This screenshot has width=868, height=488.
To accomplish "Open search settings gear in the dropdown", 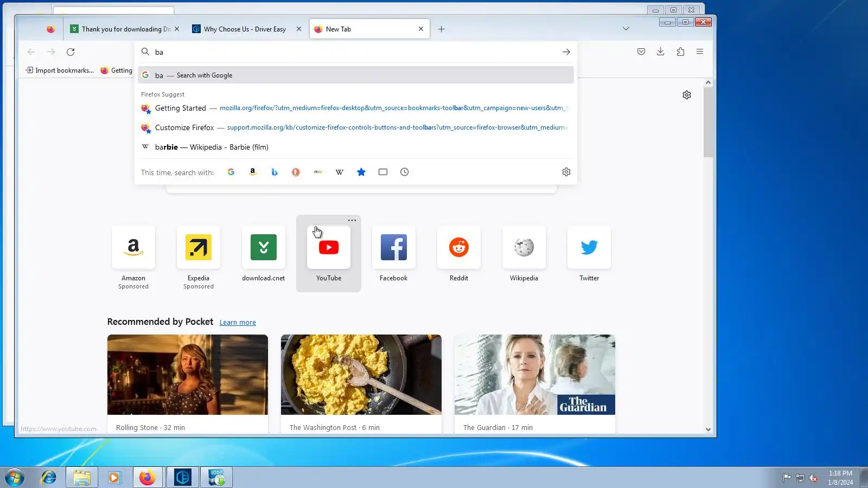I will (566, 172).
